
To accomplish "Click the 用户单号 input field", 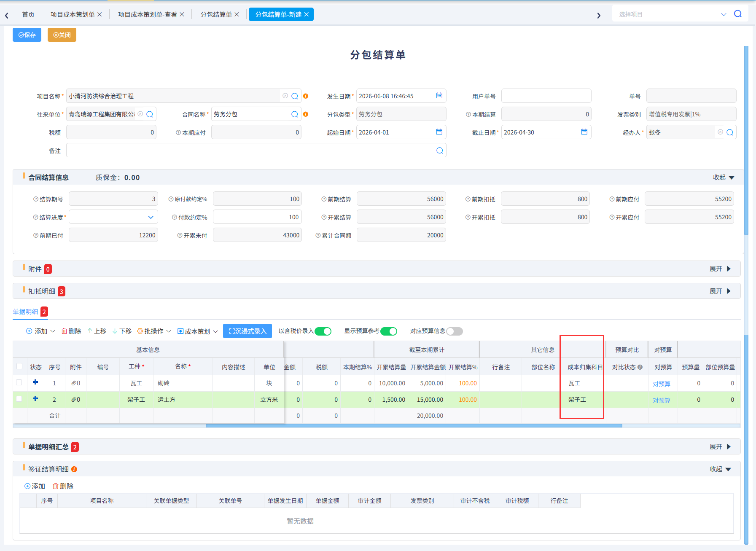I will [x=546, y=96].
